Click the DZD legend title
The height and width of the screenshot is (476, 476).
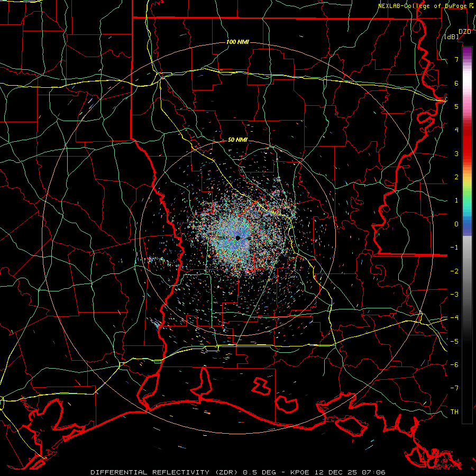tap(464, 32)
